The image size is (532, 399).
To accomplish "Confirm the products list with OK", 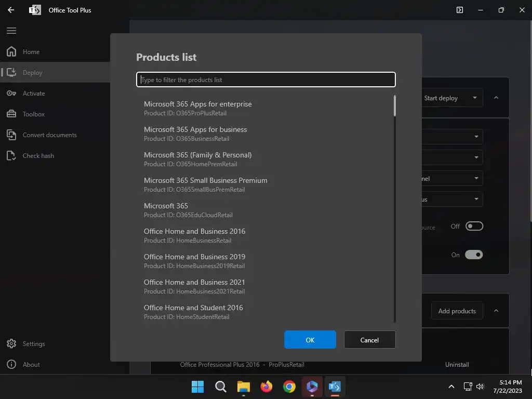I will (310, 340).
